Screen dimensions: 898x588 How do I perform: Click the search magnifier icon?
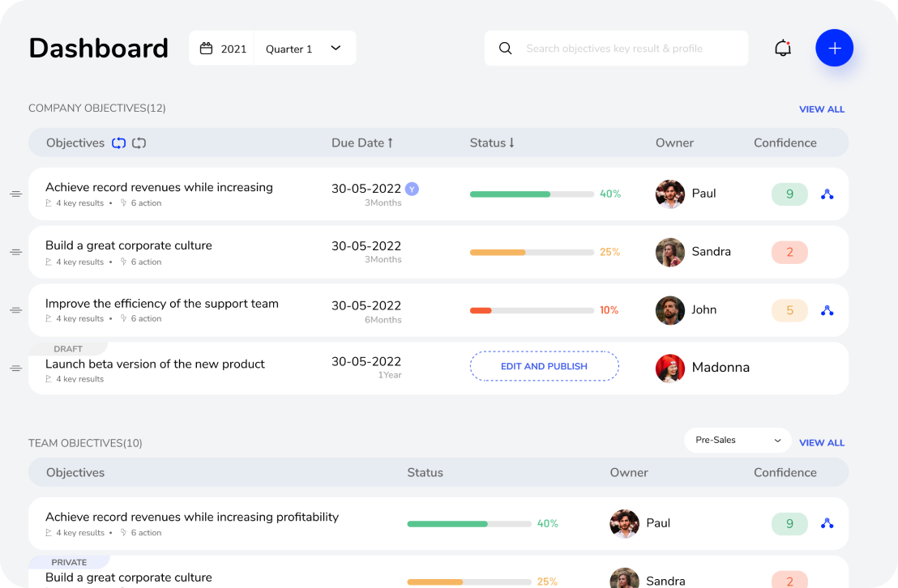[505, 48]
